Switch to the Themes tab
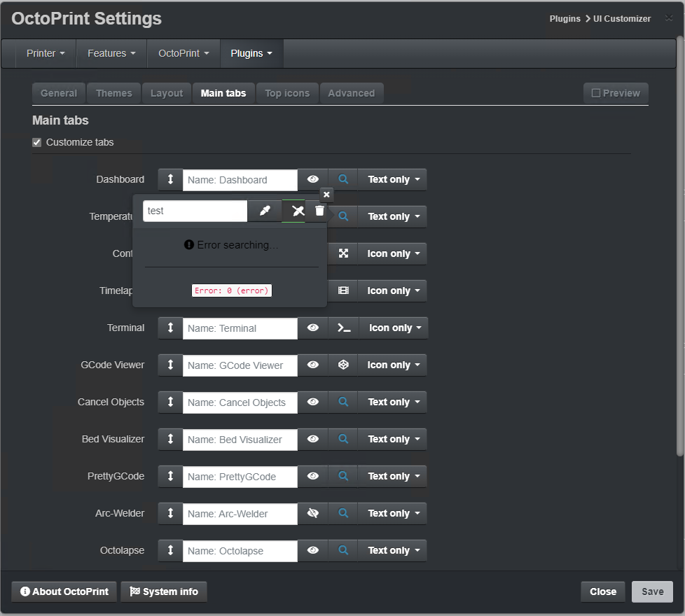 [x=113, y=92]
